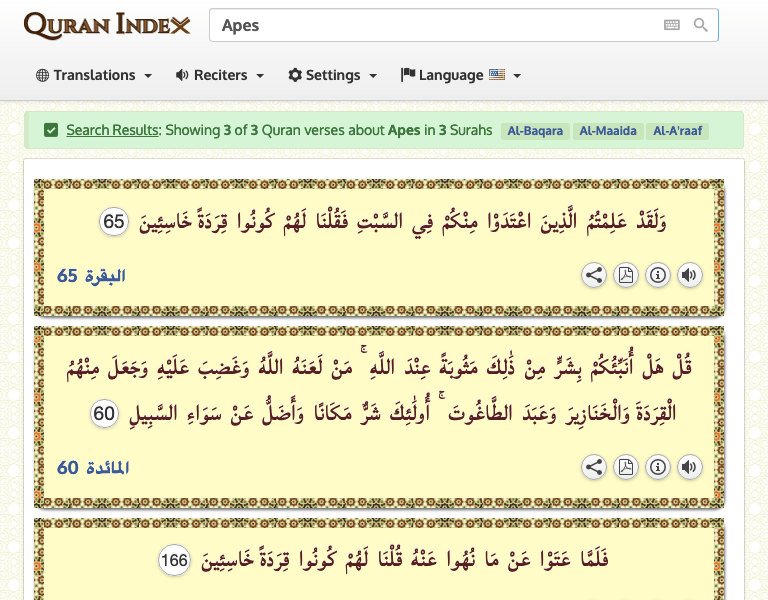This screenshot has height=600, width=768.
Task: Go to Quran Index home logo
Action: click(107, 25)
